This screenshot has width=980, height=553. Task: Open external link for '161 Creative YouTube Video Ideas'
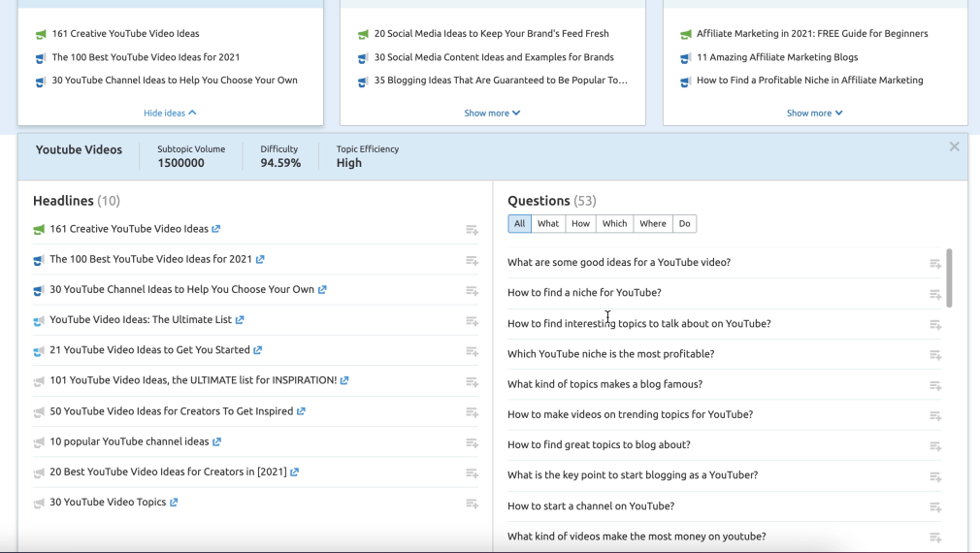215,229
